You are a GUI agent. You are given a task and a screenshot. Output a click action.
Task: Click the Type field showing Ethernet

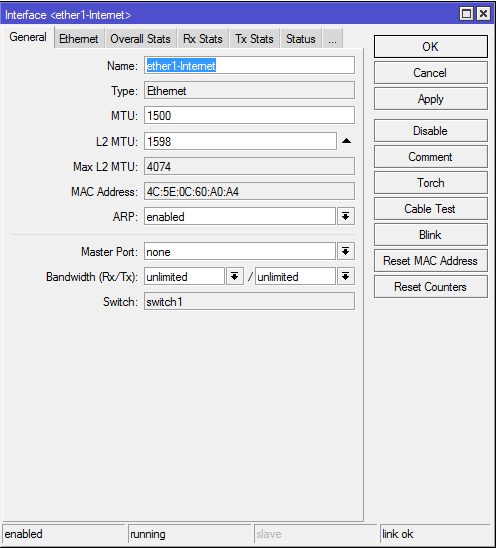click(249, 91)
